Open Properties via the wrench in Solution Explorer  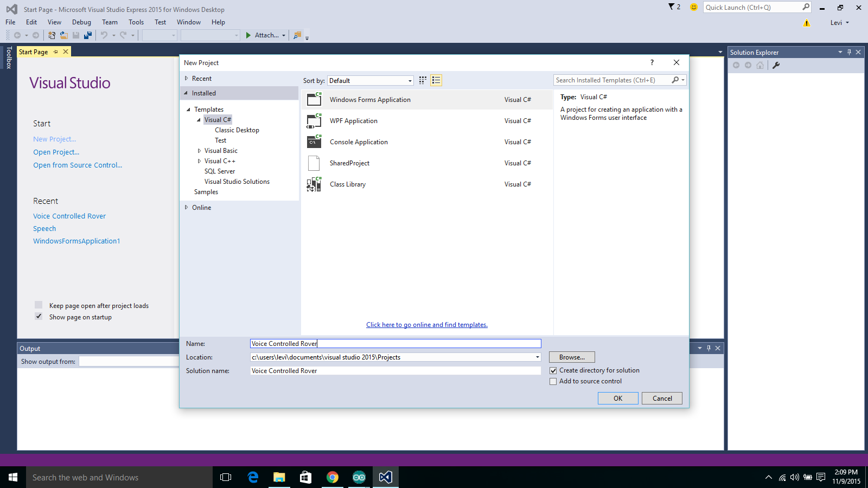point(776,65)
